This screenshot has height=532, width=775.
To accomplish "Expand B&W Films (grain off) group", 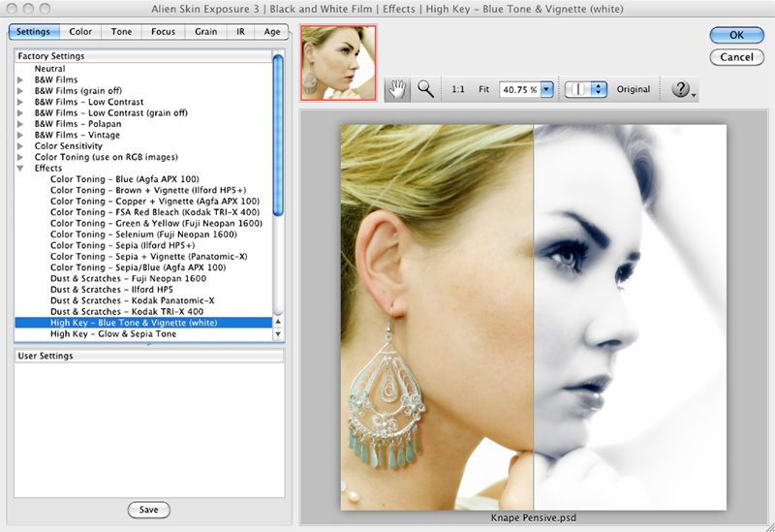I will click(x=20, y=90).
